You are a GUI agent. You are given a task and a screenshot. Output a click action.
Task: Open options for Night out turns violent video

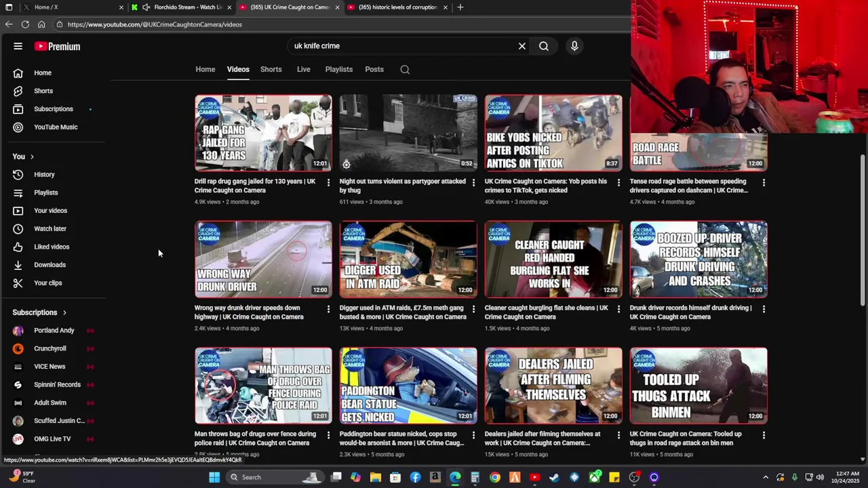pos(473,182)
